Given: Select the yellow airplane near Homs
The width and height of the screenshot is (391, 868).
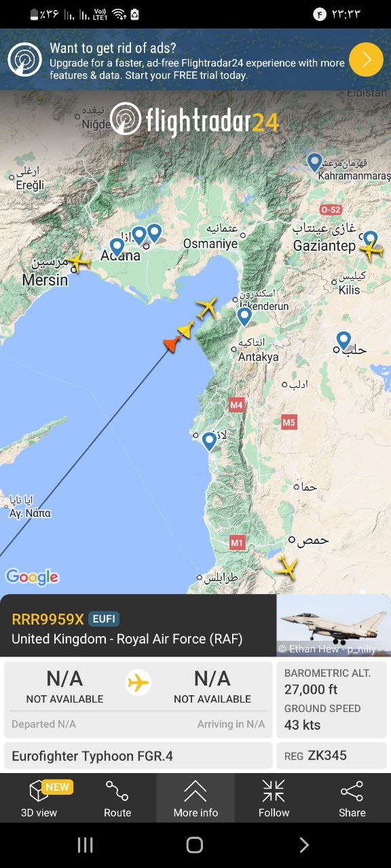Looking at the screenshot, I should pyautogui.click(x=287, y=568).
